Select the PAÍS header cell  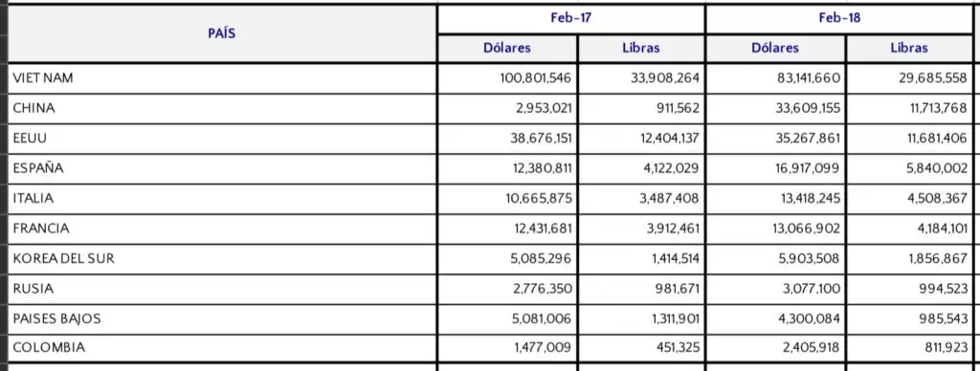click(x=222, y=33)
